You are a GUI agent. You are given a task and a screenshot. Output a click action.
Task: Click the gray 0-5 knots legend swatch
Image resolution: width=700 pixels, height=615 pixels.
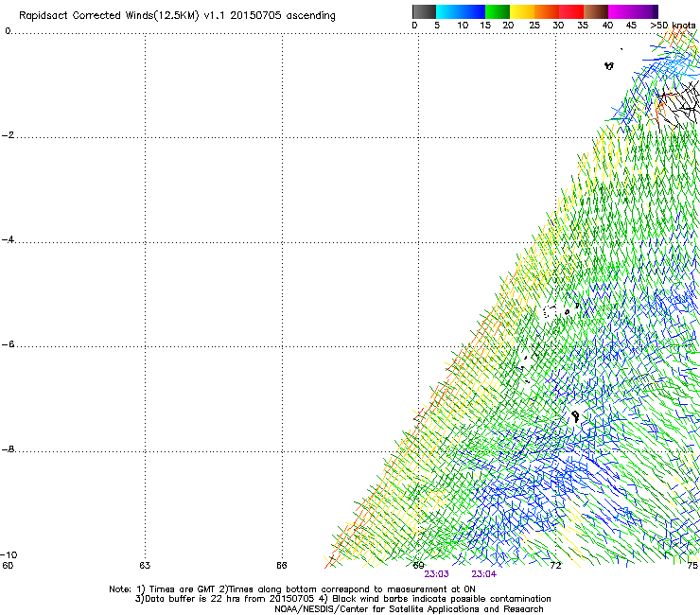point(424,11)
